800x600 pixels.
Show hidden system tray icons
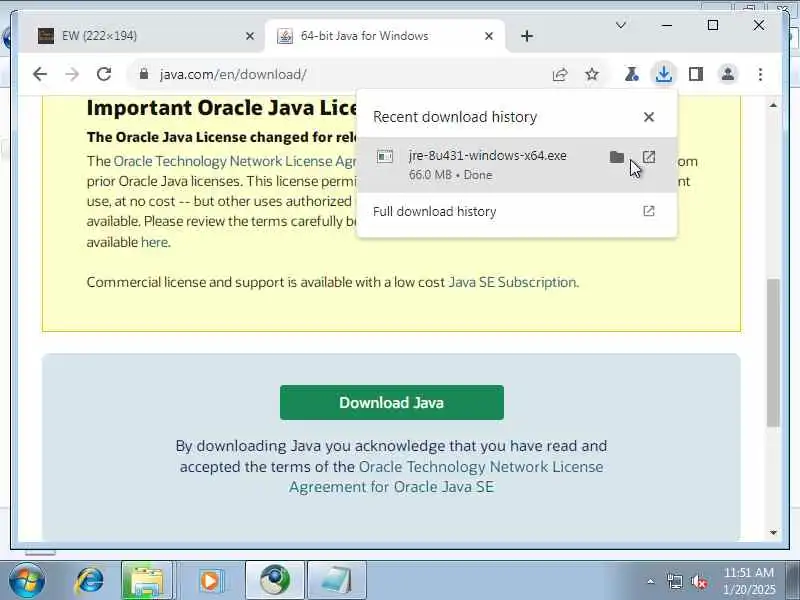[650, 581]
